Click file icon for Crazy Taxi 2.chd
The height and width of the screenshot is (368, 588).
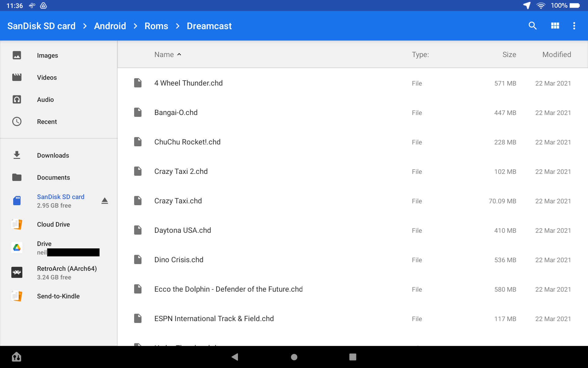pos(138,171)
